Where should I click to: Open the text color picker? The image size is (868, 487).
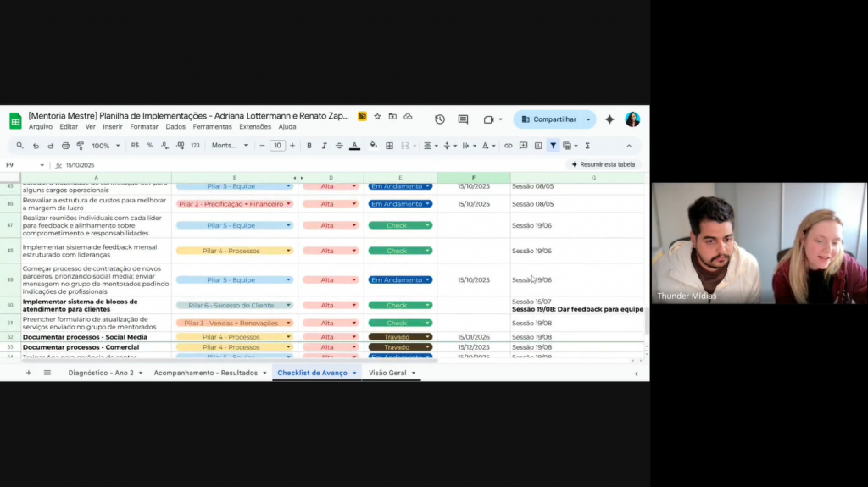(x=354, y=146)
